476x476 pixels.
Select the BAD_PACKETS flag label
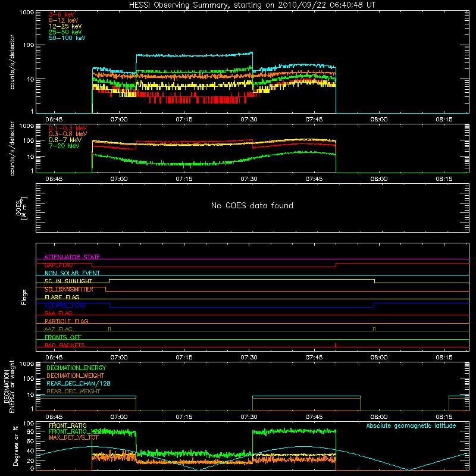(x=65, y=345)
